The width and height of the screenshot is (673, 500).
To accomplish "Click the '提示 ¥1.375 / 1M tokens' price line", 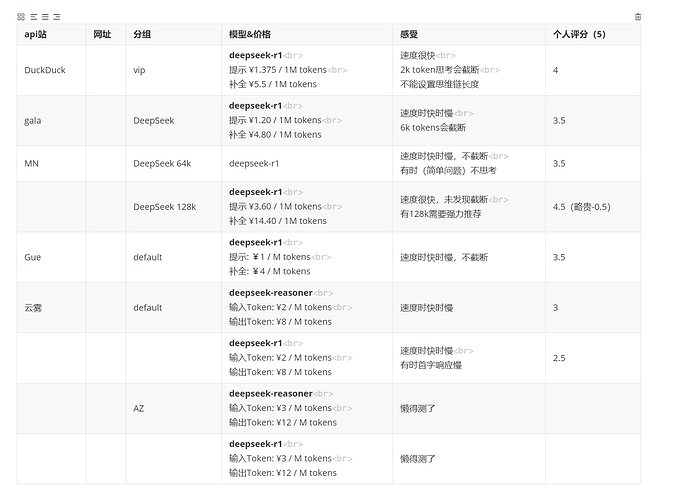I will pos(278,70).
